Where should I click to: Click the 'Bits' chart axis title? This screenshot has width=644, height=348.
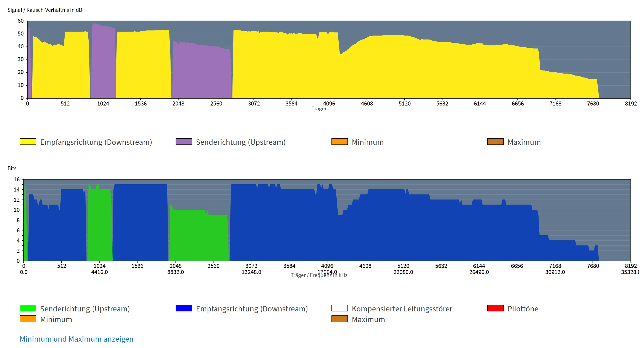pos(12,168)
